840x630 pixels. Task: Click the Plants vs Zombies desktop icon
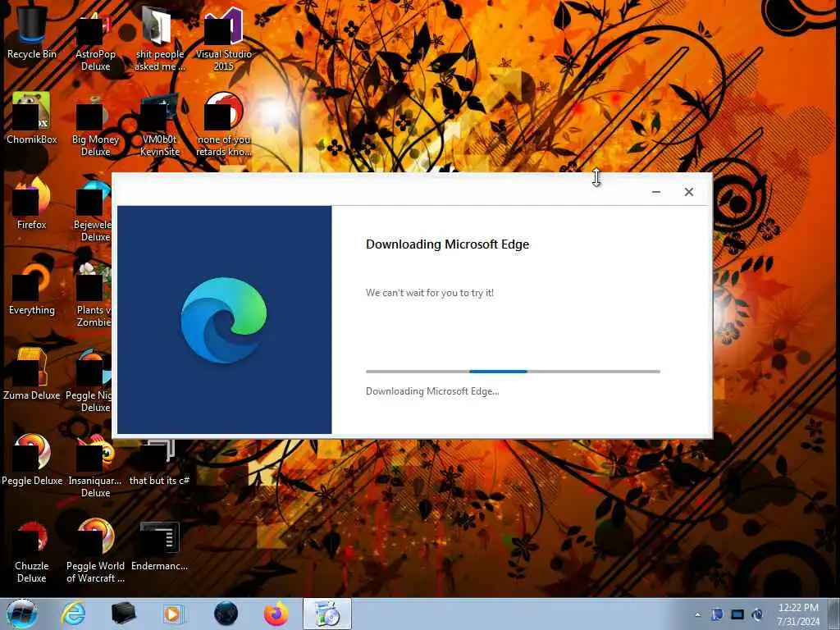[94, 294]
